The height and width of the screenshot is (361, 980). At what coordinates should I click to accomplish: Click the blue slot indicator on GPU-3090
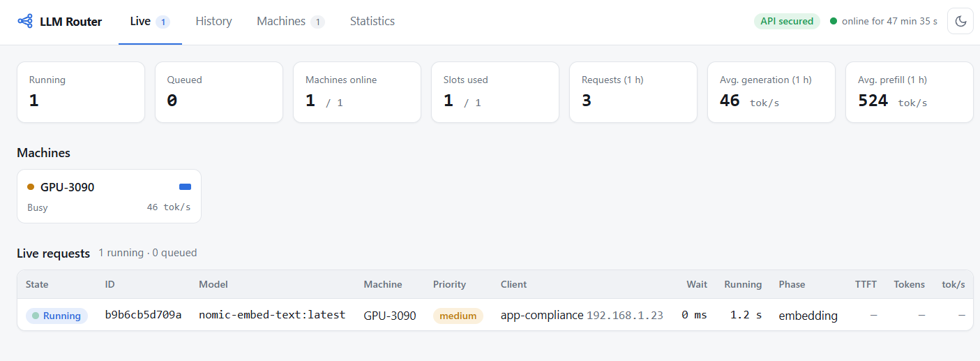coord(185,187)
